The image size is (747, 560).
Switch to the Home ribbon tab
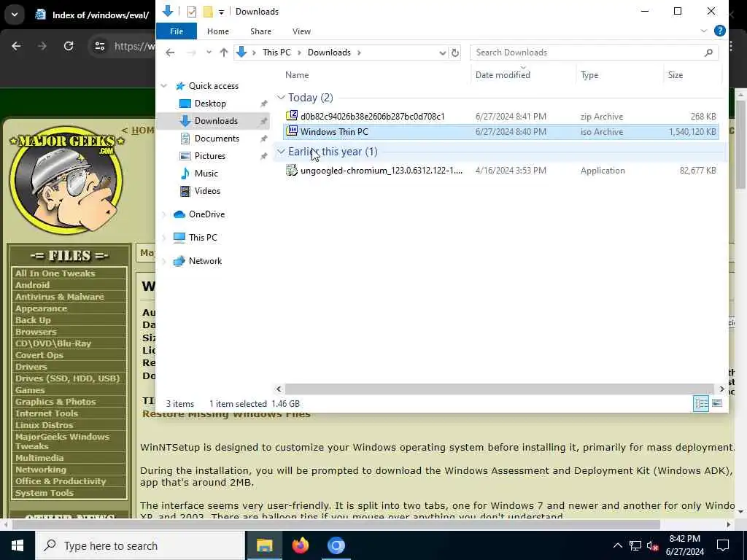tap(218, 31)
